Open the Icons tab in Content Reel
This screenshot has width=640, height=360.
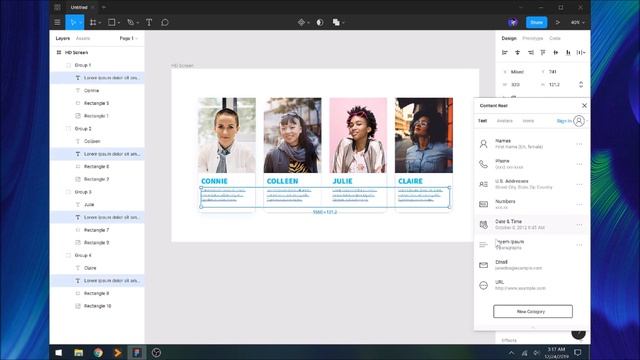(x=528, y=121)
